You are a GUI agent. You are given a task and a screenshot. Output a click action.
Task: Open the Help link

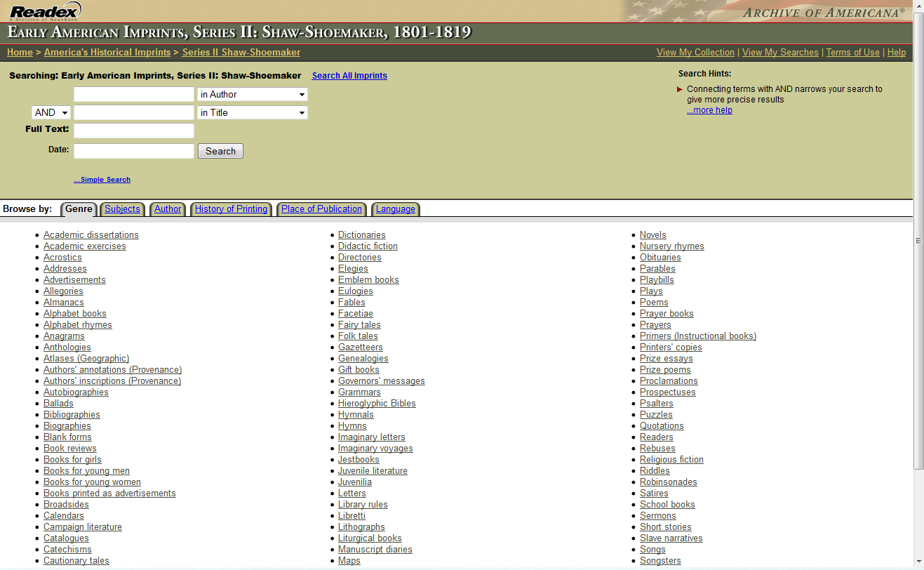tap(897, 53)
